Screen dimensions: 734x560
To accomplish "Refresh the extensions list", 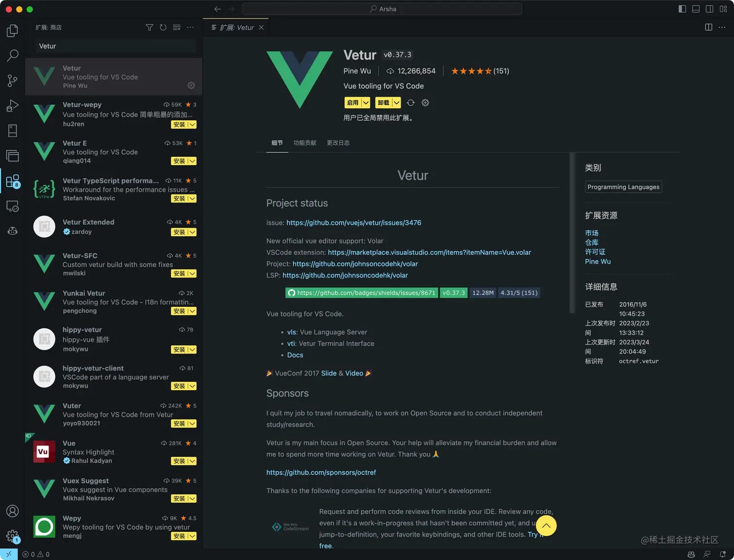I will coord(163,27).
